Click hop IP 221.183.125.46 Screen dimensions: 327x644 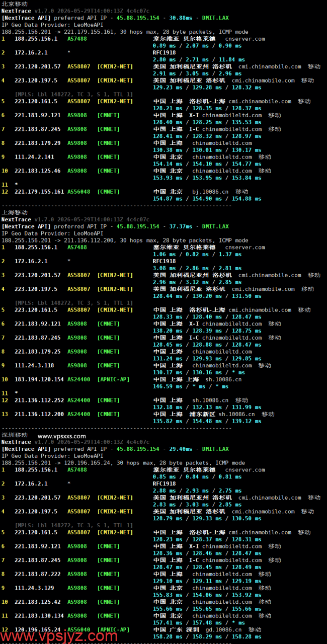click(38, 171)
